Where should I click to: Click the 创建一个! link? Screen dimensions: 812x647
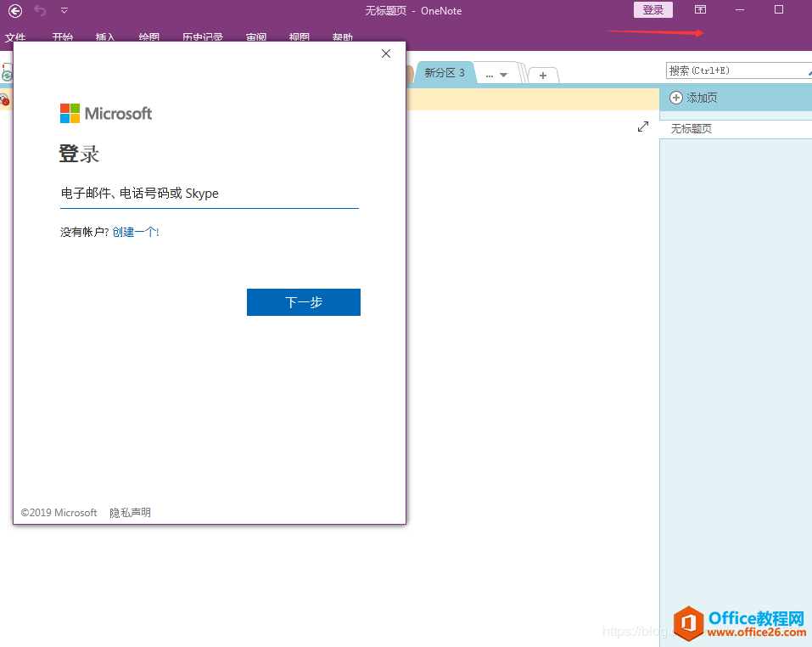[x=136, y=232]
